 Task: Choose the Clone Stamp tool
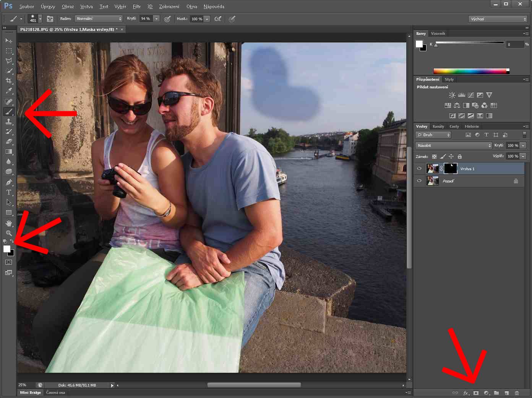9,122
